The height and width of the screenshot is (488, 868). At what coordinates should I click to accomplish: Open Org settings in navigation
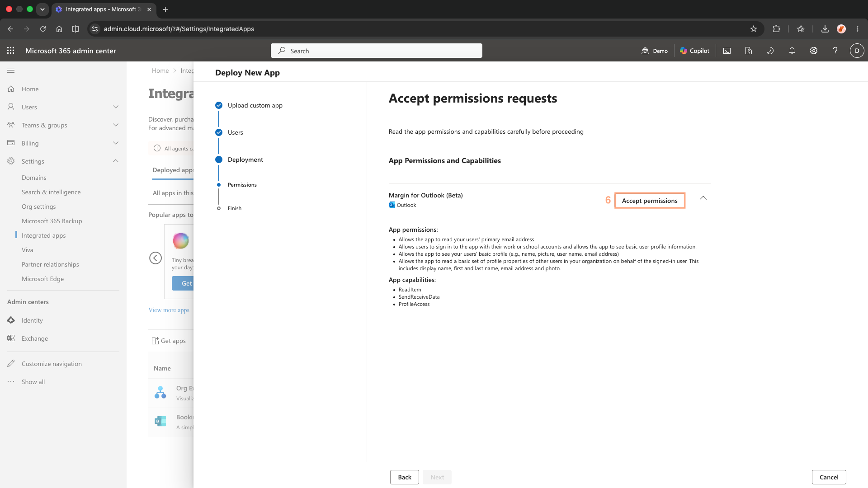click(39, 206)
